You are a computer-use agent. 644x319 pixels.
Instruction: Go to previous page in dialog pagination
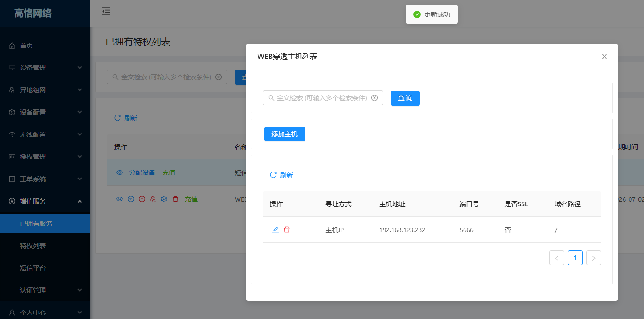tap(557, 258)
